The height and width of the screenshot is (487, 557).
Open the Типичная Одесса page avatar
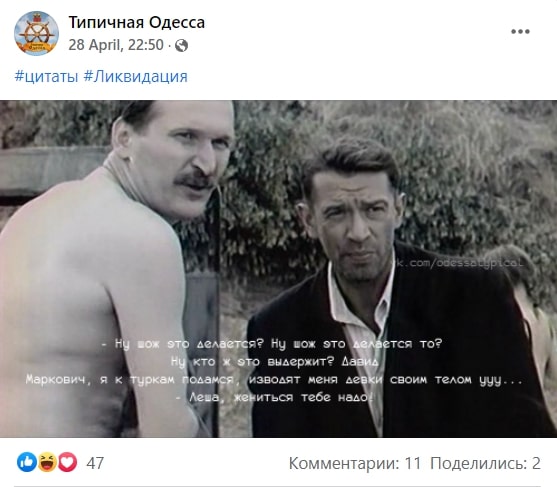coord(36,33)
